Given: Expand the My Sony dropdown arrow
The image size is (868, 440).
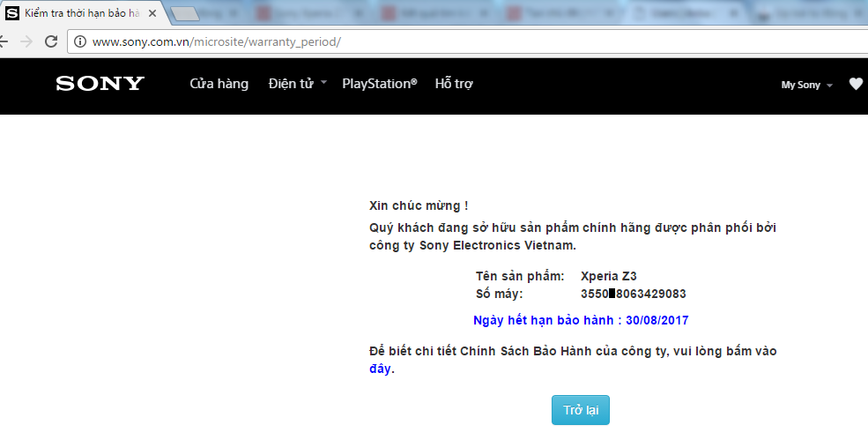Looking at the screenshot, I should pos(829,86).
